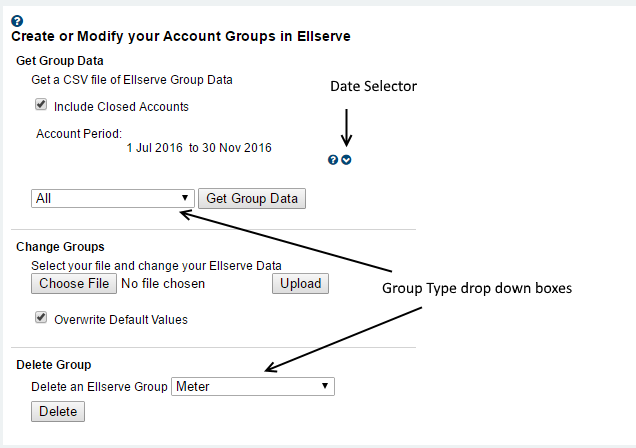
Task: Click the Create or Modify Account Groups heading
Action: [180, 36]
